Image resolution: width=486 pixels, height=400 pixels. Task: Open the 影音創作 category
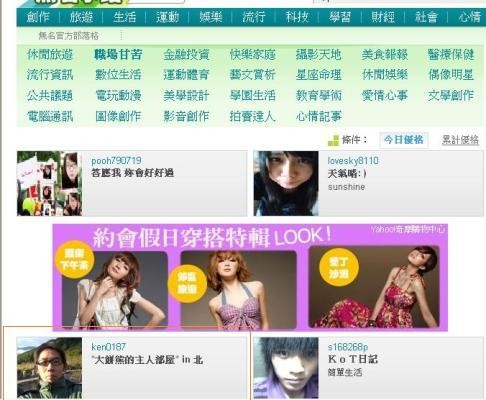point(186,116)
